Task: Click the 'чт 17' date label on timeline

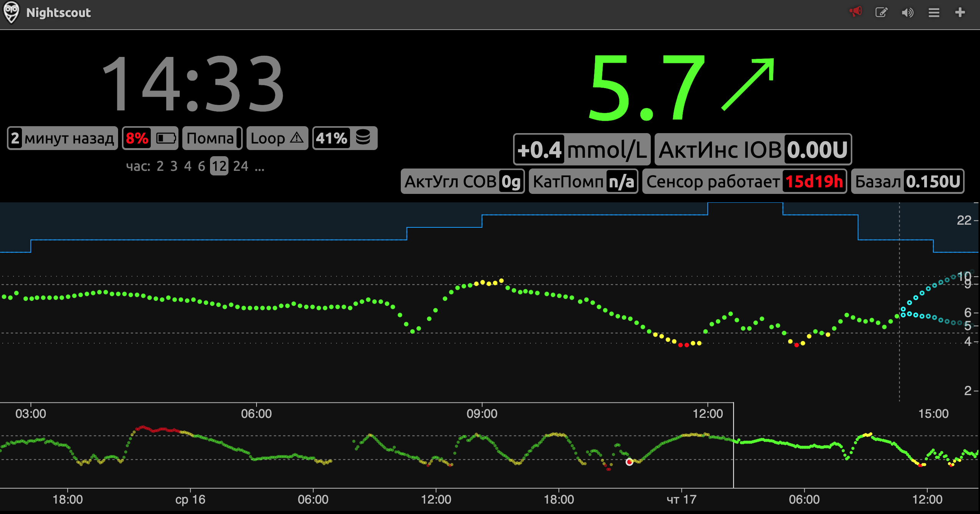Action: tap(681, 499)
